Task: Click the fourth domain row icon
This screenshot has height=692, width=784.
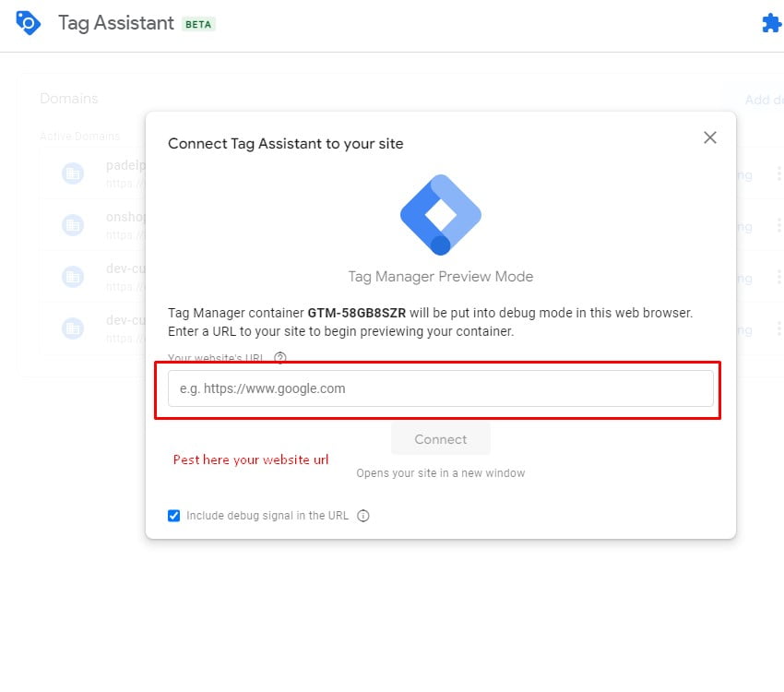Action: 73,327
